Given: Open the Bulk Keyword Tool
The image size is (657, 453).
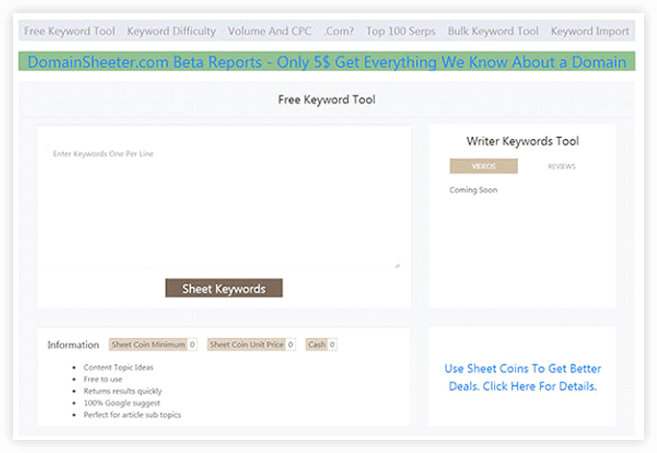Looking at the screenshot, I should (493, 31).
